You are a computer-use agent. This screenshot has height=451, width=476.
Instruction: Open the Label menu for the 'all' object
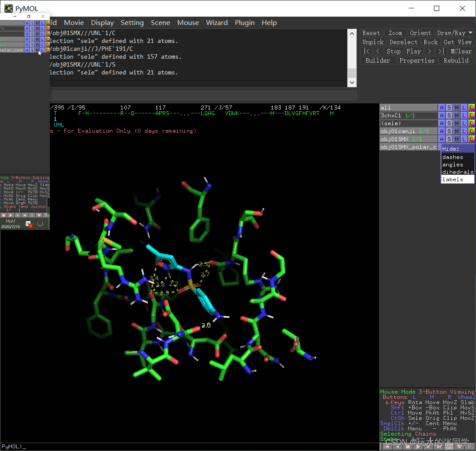pyautogui.click(x=464, y=108)
